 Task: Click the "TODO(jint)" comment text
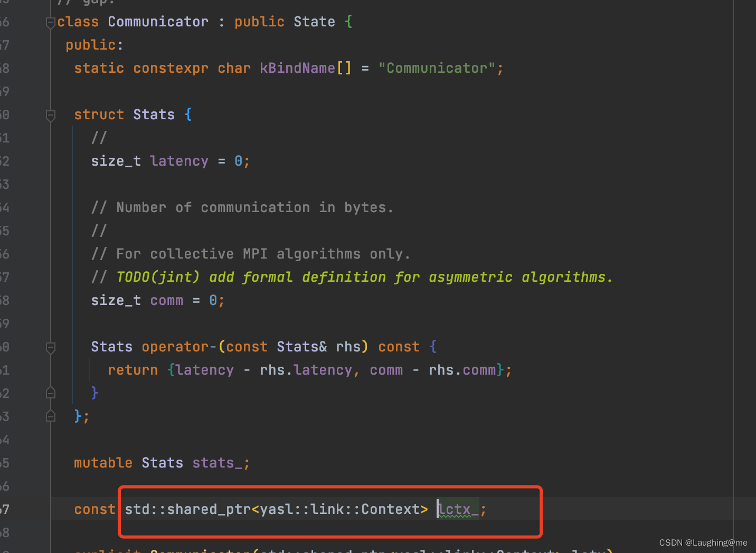158,277
